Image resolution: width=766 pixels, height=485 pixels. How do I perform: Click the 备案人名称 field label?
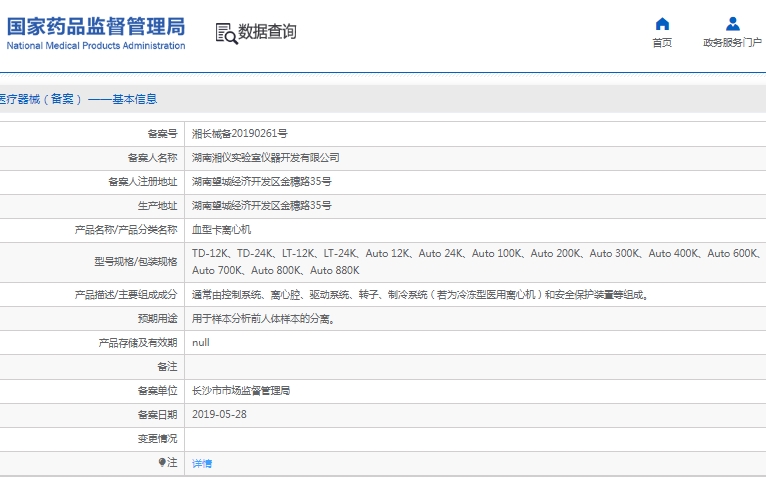pos(152,158)
